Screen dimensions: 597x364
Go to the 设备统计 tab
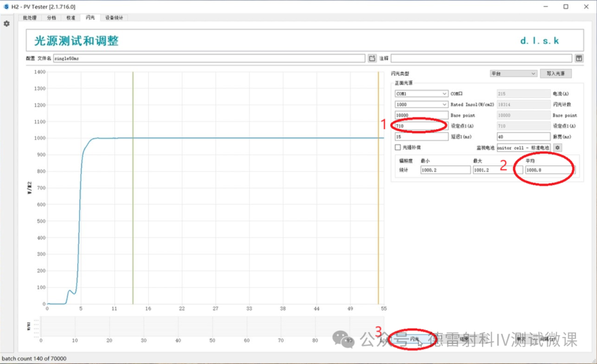coord(114,18)
